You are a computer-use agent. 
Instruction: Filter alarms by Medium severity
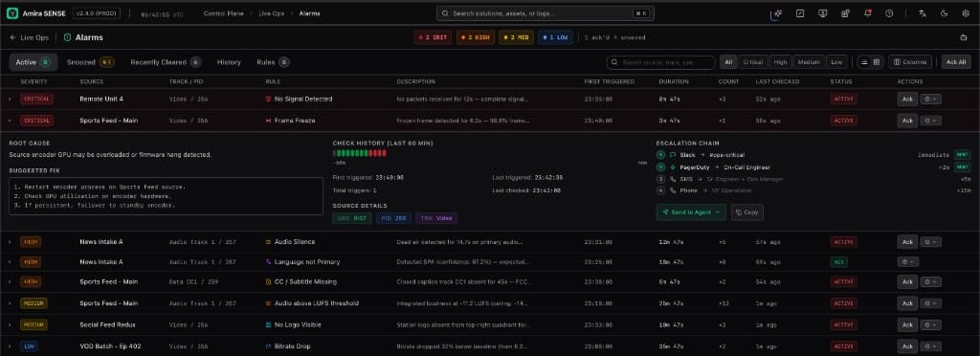[x=809, y=62]
